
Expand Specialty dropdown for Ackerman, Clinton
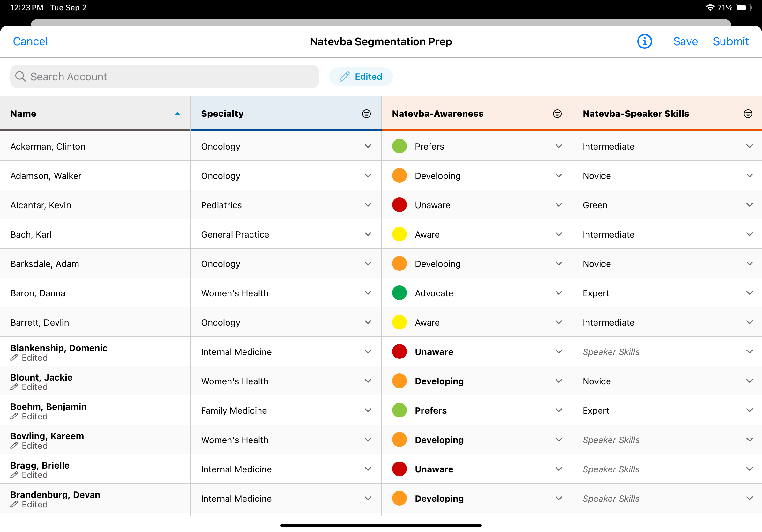[368, 146]
